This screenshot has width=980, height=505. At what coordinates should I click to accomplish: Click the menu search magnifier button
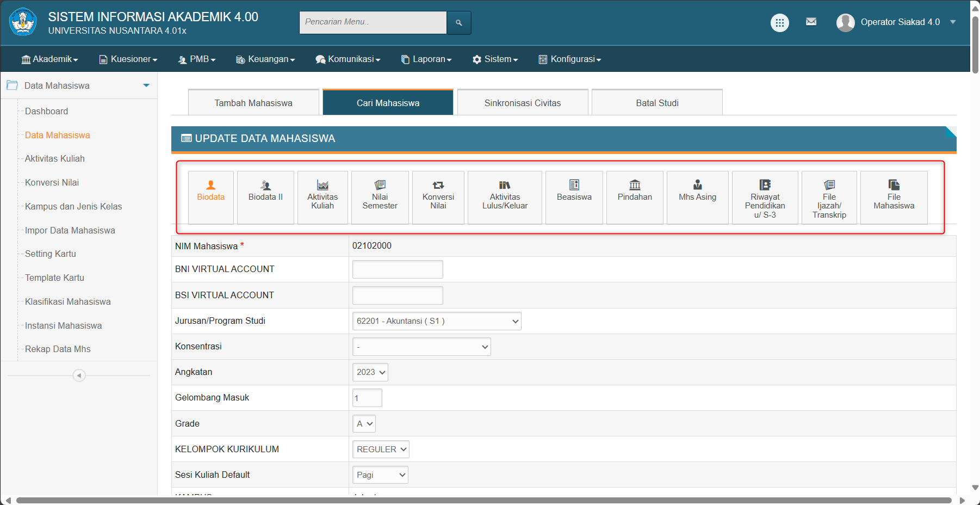(x=458, y=23)
